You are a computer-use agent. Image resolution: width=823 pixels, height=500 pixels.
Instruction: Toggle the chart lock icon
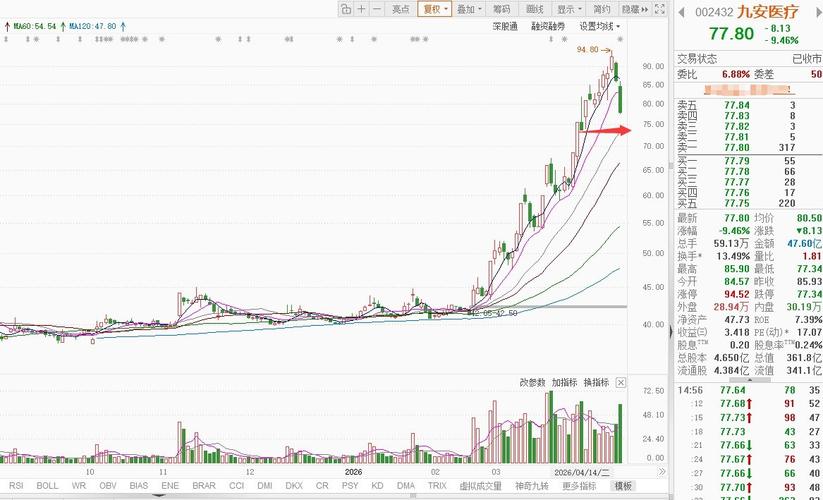click(345, 9)
